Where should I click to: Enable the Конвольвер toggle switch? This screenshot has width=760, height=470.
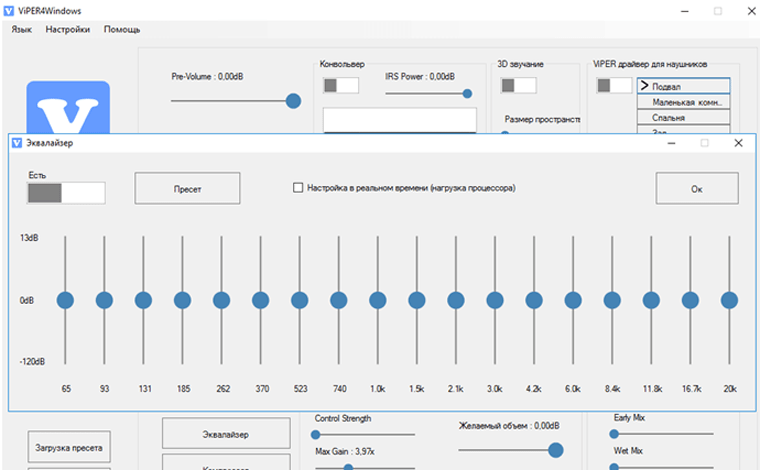[x=341, y=86]
